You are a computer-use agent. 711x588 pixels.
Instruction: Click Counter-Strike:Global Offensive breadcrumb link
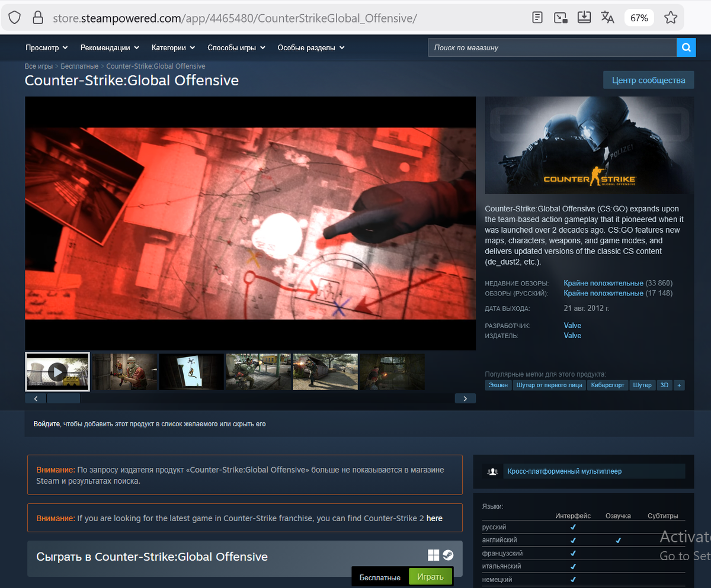pyautogui.click(x=156, y=66)
